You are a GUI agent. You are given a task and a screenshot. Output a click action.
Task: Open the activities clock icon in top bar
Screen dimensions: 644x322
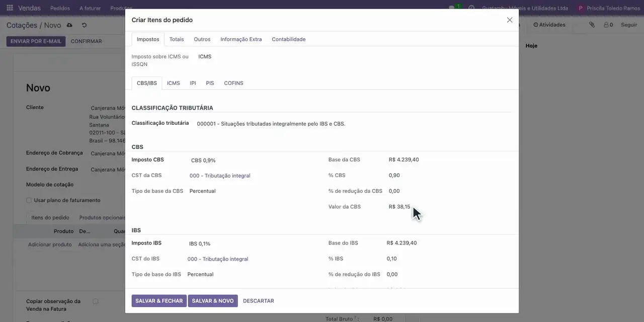point(471,8)
